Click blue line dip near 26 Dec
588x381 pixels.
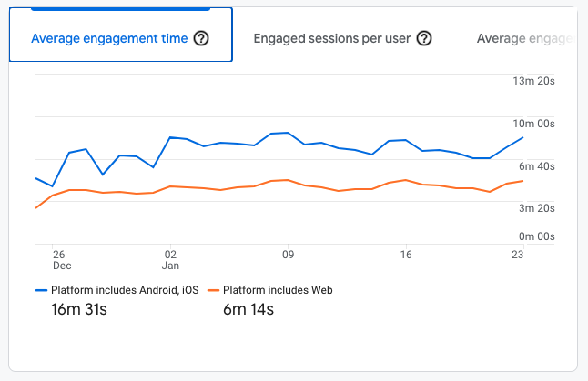(52, 186)
